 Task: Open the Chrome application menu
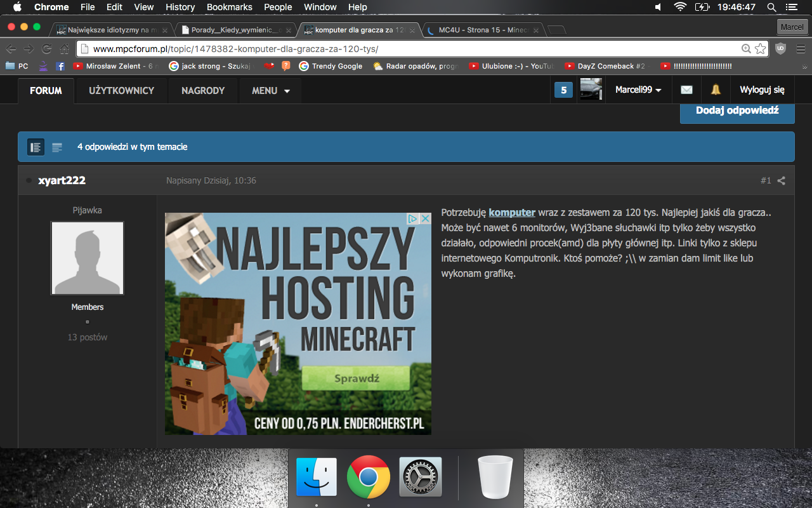point(51,7)
